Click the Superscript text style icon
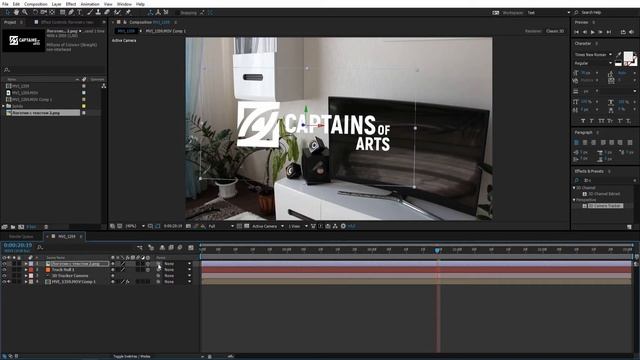640x360 pixels. coord(620,121)
